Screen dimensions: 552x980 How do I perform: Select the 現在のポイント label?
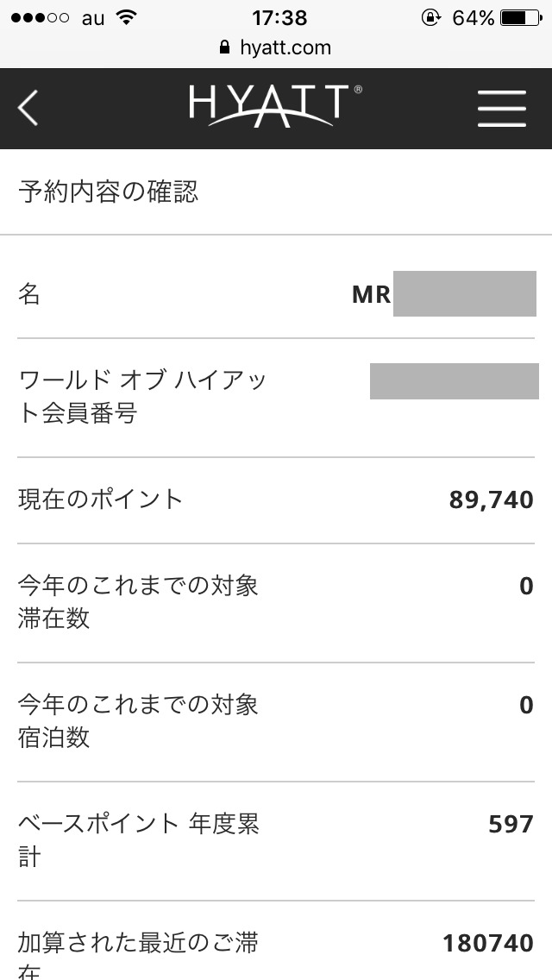[x=101, y=499]
